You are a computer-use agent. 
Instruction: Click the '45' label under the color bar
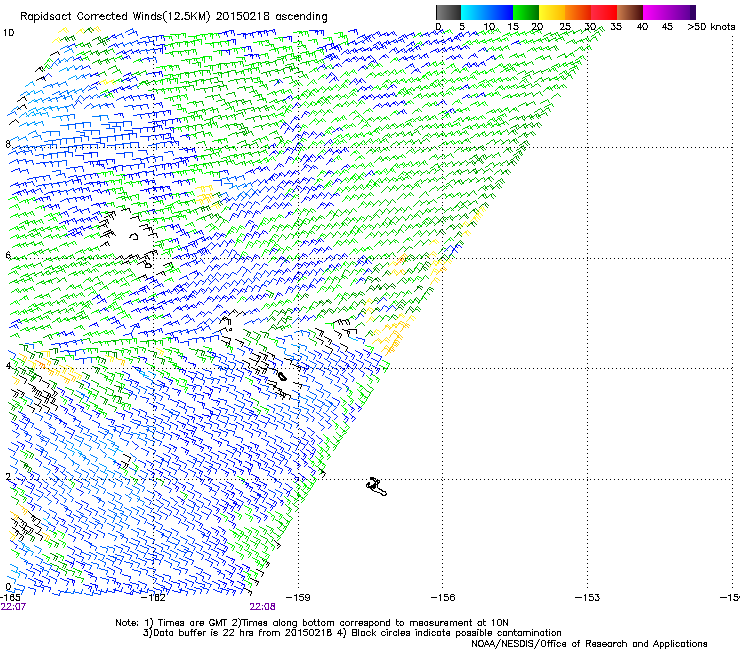(x=667, y=27)
